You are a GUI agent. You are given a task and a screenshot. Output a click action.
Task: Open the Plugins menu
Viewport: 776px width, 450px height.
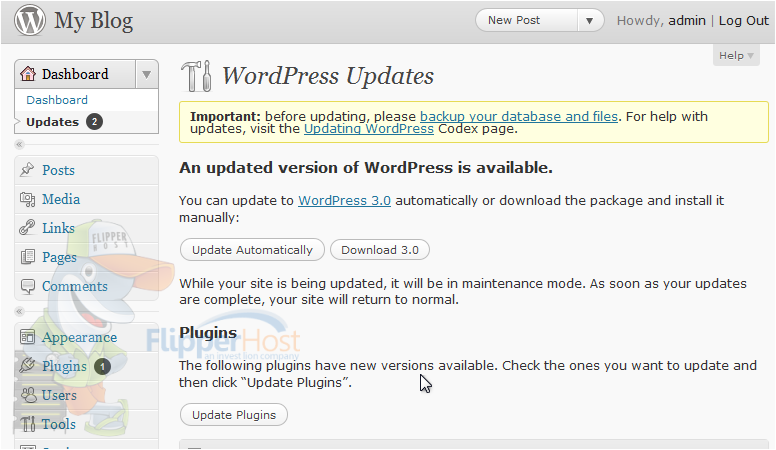pos(64,366)
